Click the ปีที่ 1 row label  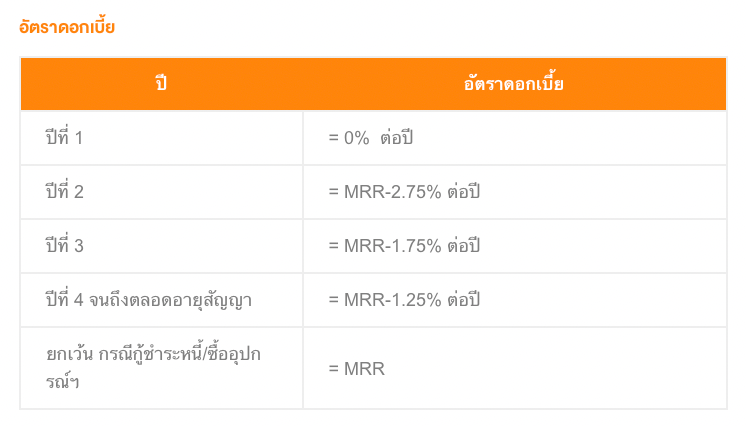pos(64,138)
